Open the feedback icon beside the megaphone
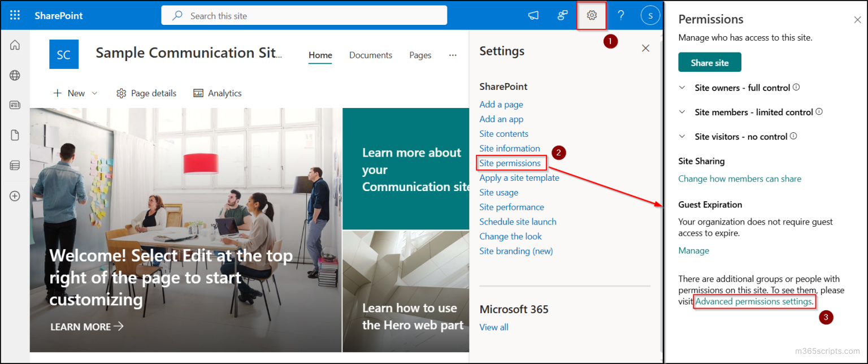 click(562, 15)
